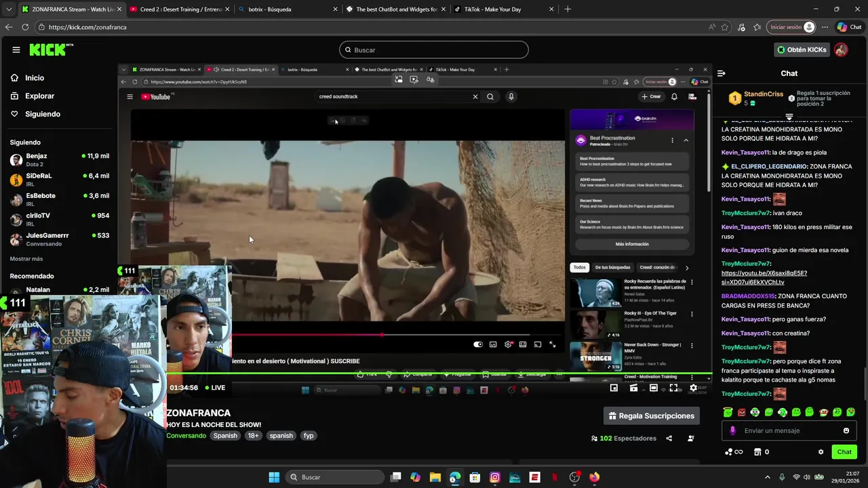The image size is (868, 488).
Task: Open the channel points infinity icon
Action: click(x=734, y=452)
